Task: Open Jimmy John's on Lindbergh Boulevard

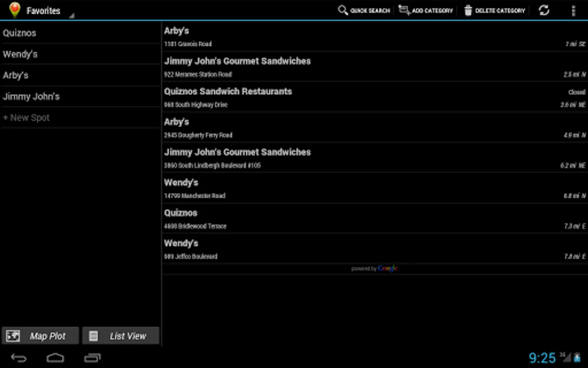Action: (375, 158)
